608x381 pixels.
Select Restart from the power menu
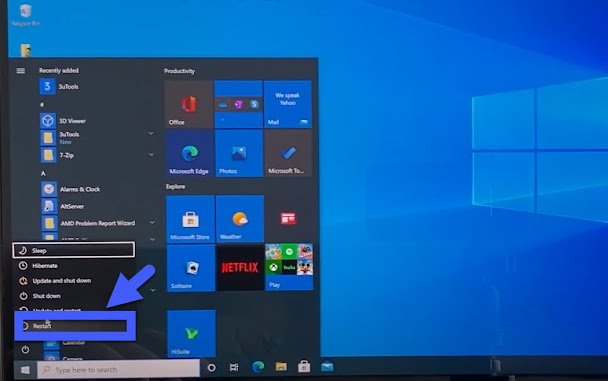(x=74, y=326)
